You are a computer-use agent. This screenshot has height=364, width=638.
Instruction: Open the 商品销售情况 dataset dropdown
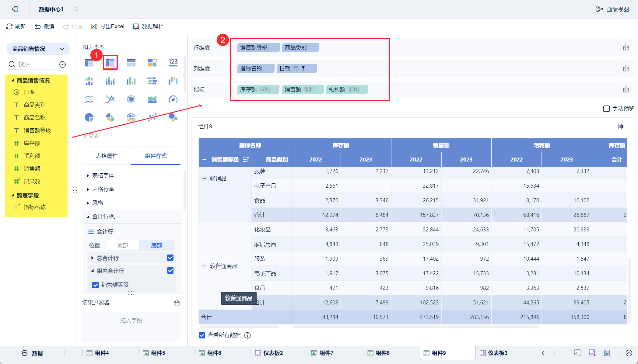[x=62, y=49]
